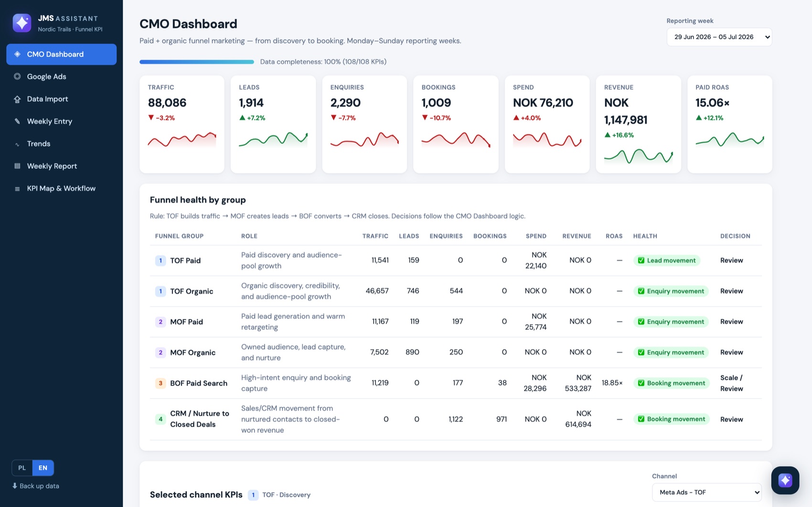Go to Google Ads page

61,76
